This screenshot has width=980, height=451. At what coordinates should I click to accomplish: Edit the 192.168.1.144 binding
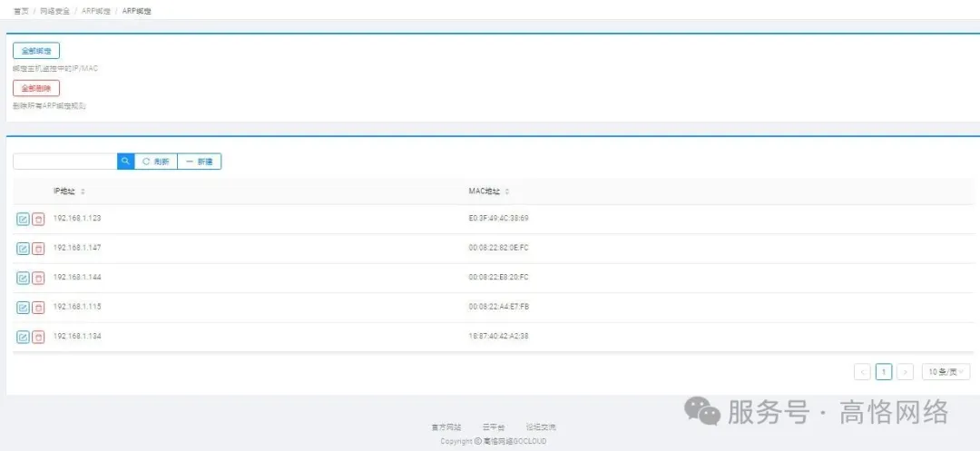coord(23,278)
